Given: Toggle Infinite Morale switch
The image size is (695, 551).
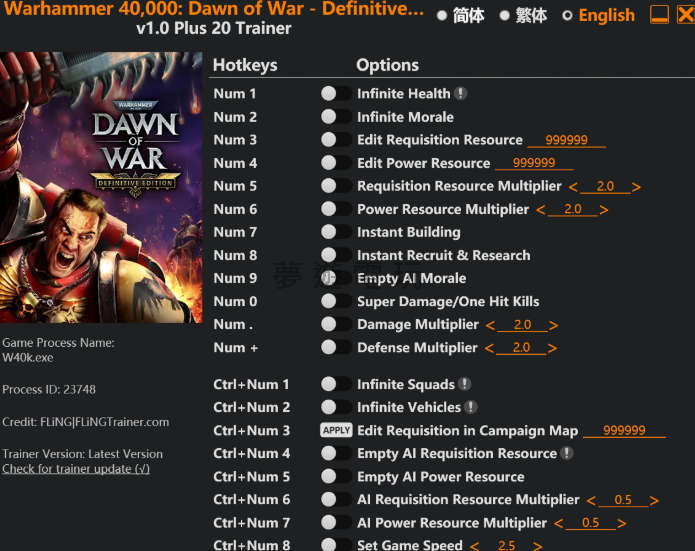Looking at the screenshot, I should (336, 117).
